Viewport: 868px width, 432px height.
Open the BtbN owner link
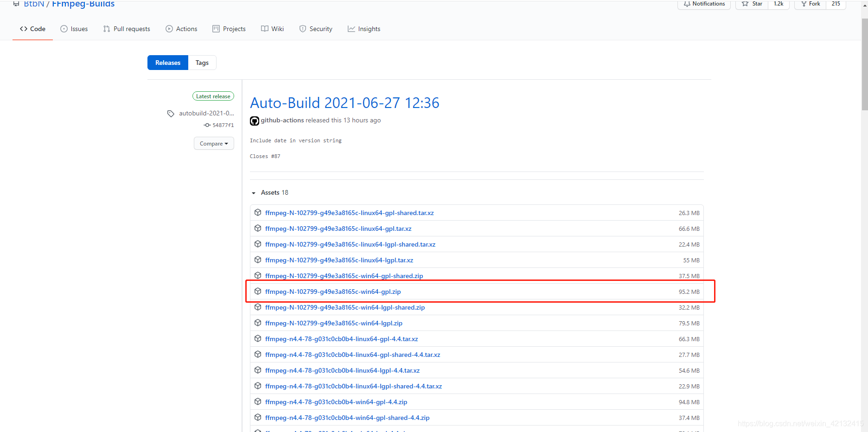click(34, 4)
